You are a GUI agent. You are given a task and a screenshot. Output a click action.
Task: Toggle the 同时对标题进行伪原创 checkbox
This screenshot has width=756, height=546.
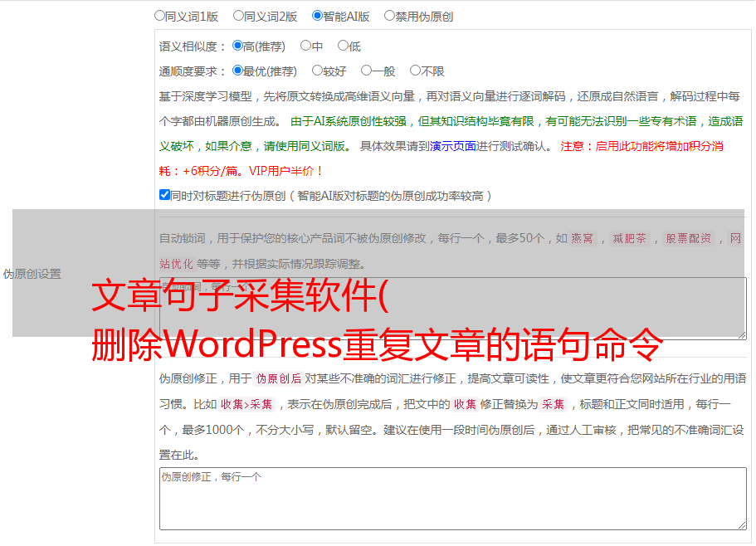coord(164,195)
